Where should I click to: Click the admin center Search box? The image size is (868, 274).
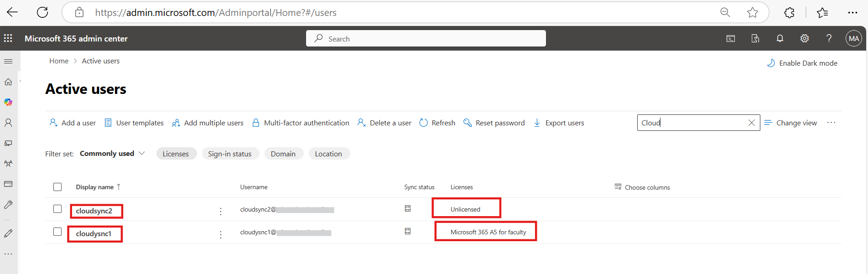point(426,38)
